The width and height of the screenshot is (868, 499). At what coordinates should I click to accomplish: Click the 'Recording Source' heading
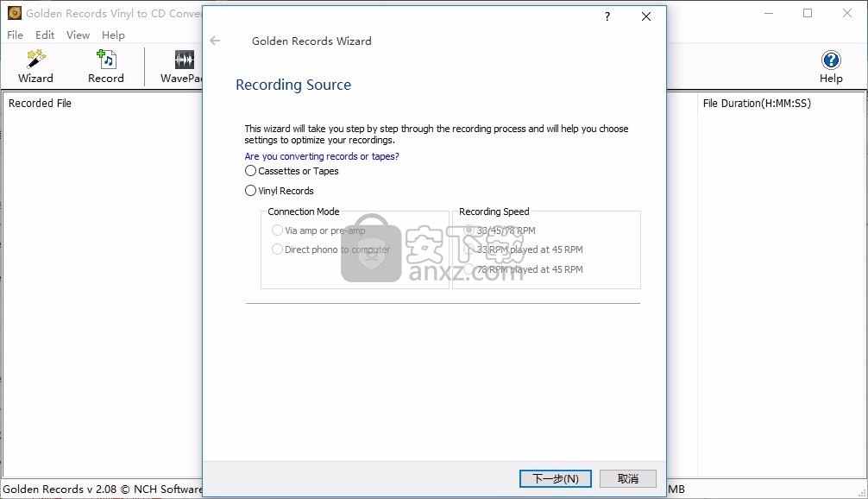coord(293,85)
